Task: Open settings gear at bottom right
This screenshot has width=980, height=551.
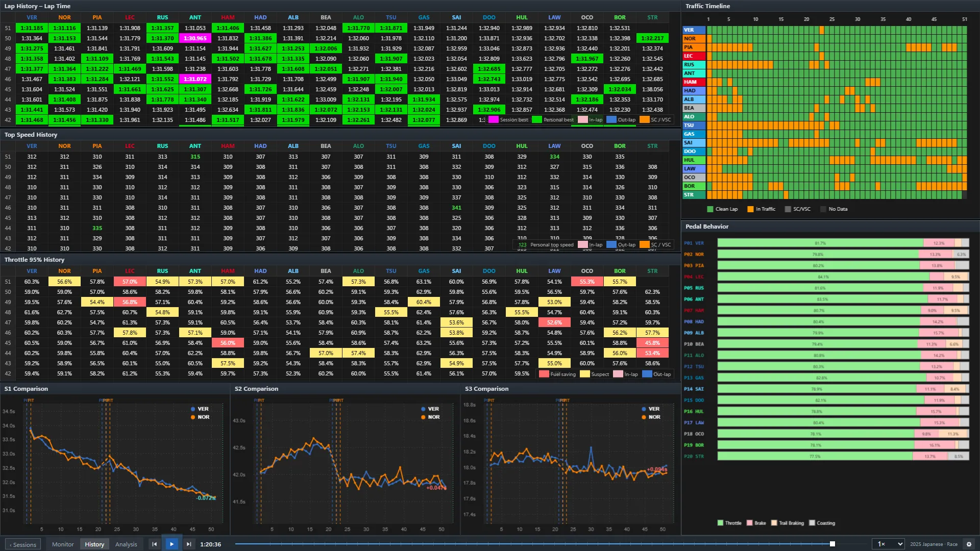Action: pos(969,544)
